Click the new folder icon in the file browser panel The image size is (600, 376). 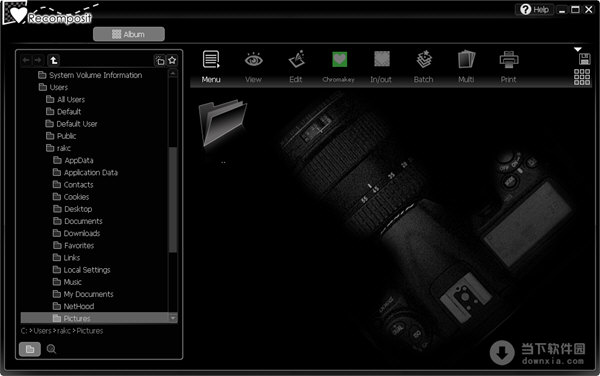click(x=160, y=60)
